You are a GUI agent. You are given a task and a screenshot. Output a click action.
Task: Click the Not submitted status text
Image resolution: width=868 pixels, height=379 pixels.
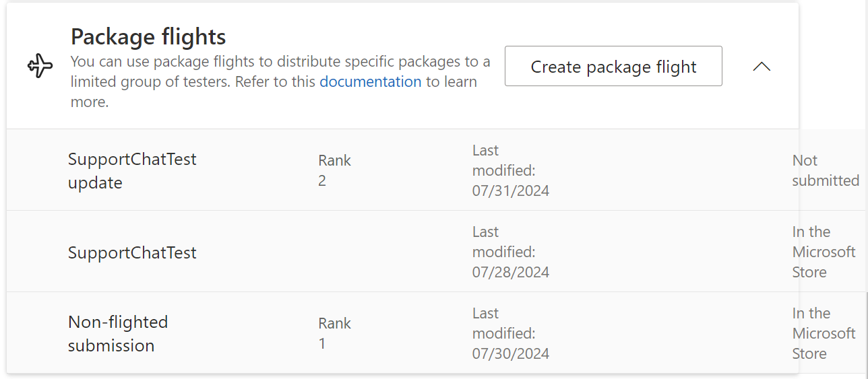tap(825, 171)
